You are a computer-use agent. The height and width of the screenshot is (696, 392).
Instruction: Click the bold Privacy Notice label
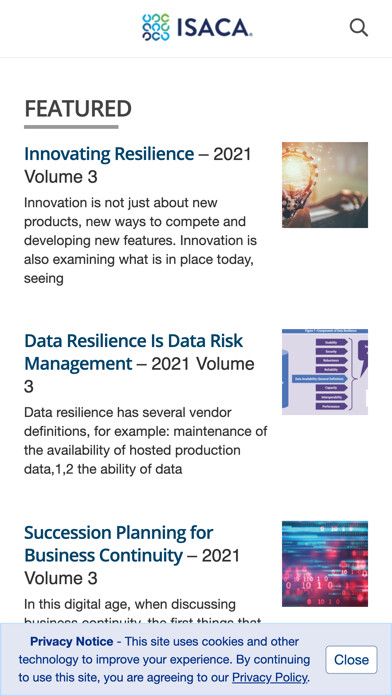(x=71, y=641)
